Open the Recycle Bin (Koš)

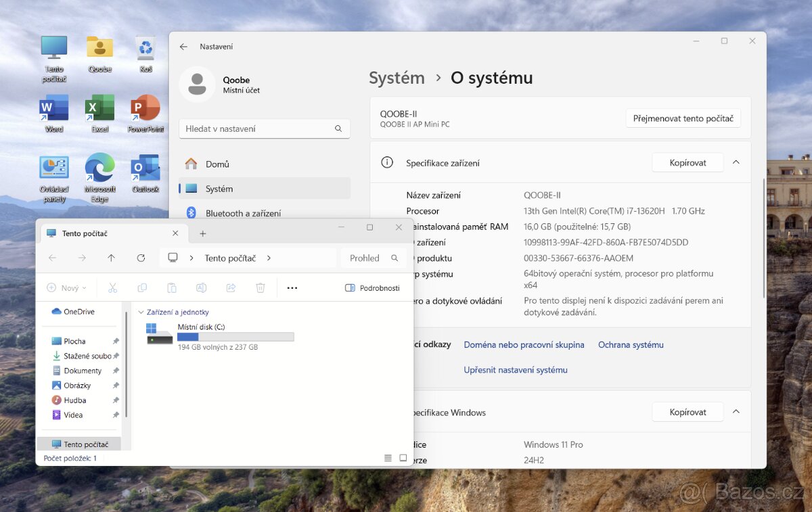point(145,49)
